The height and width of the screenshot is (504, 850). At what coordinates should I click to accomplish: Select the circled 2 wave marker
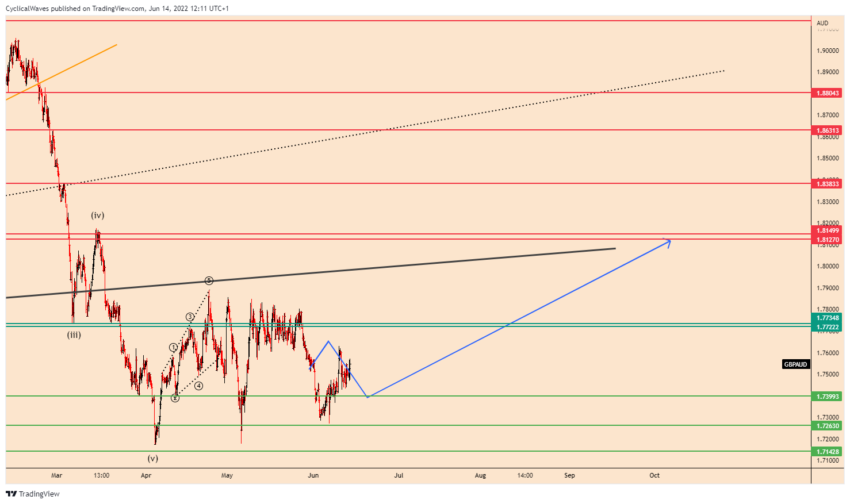point(175,398)
